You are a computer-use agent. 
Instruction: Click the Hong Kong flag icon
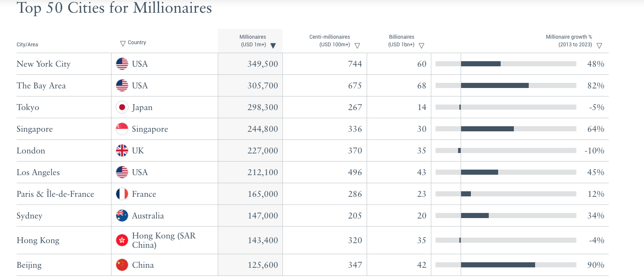(122, 240)
